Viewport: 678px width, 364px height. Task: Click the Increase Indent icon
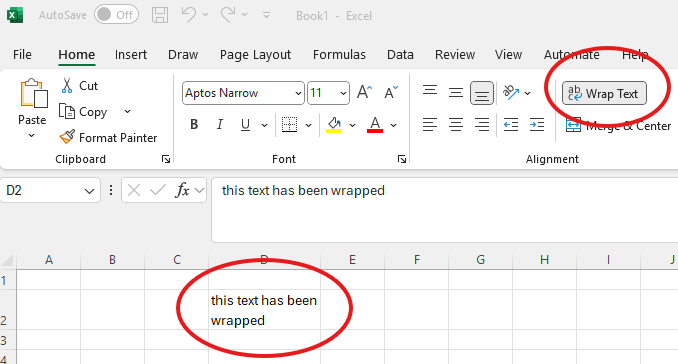pos(537,125)
